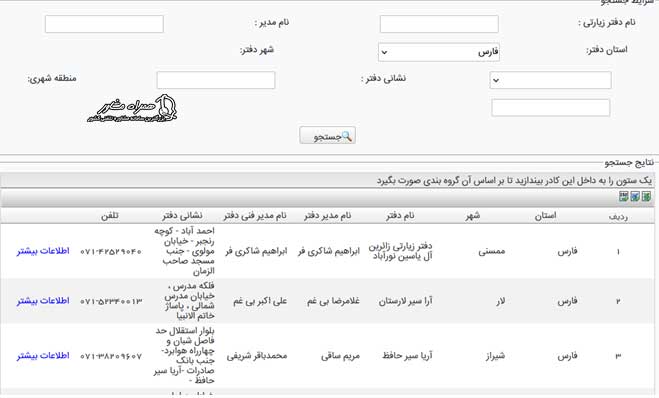Image resolution: width=659 pixels, height=398 pixels.
Task: Open the استان دفتر dropdown showing فارس
Action: [x=439, y=52]
